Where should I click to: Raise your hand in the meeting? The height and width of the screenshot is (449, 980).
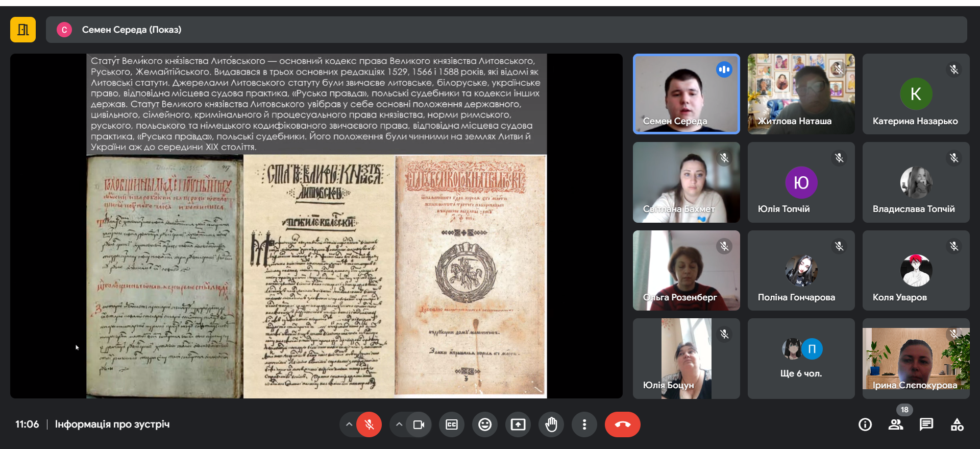point(551,424)
